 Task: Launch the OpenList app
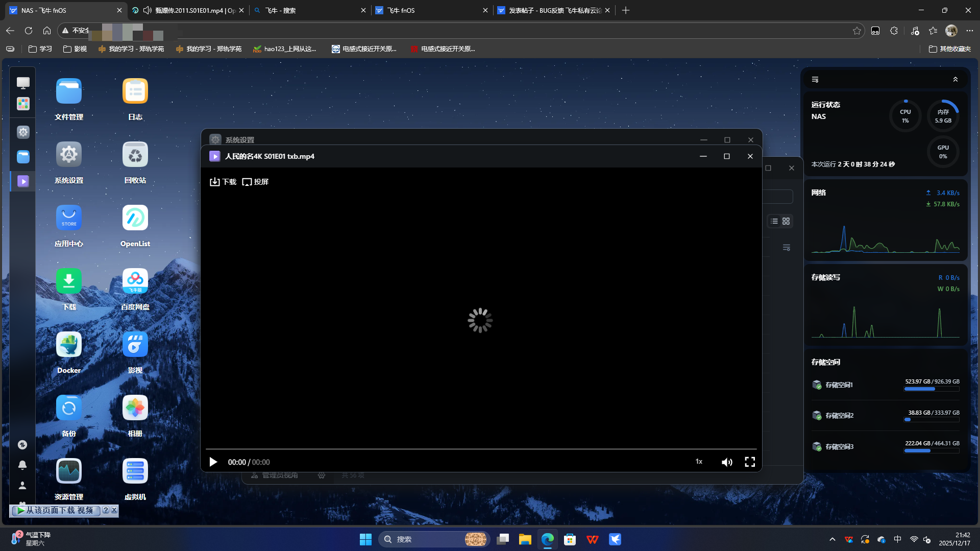click(135, 218)
